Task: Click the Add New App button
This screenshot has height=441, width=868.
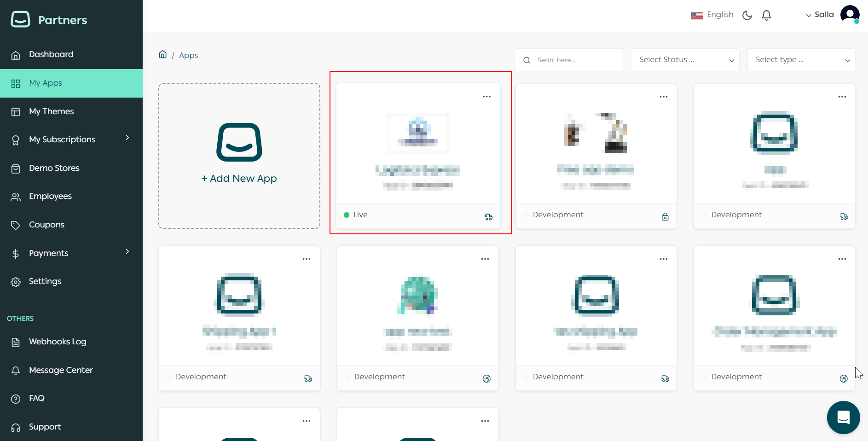Action: [x=239, y=178]
